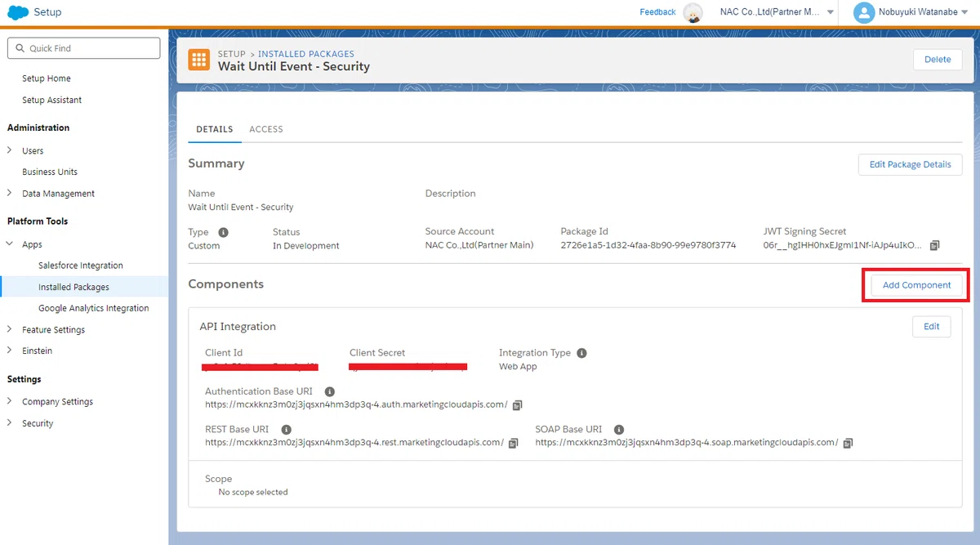Click the 'In Development' status value

(306, 245)
